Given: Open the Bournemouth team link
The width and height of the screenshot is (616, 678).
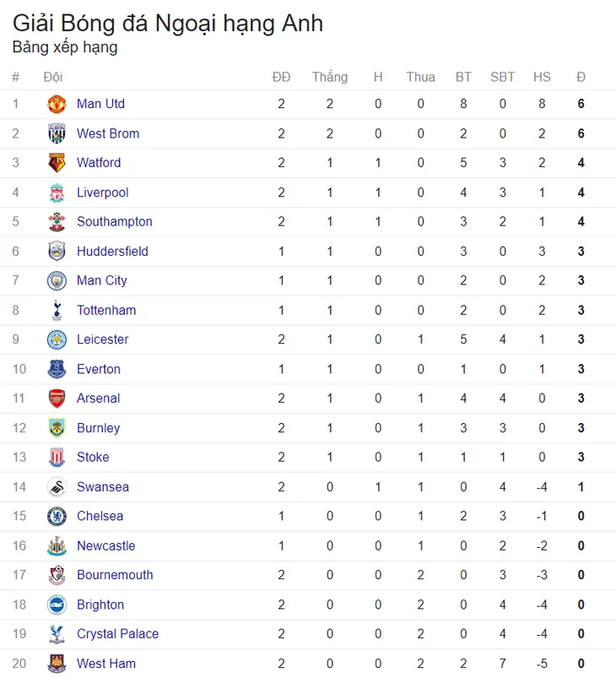Looking at the screenshot, I should (x=115, y=575).
